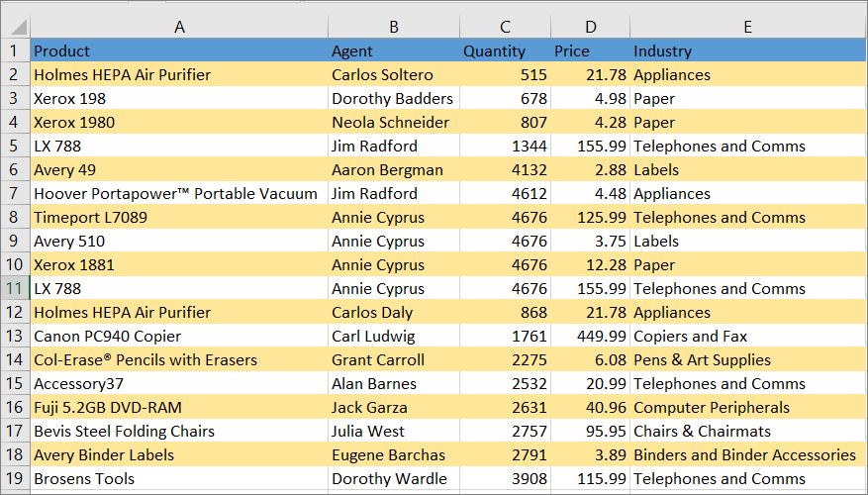Select quantity 4132 cell
The width and height of the screenshot is (868, 495).
tap(505, 169)
